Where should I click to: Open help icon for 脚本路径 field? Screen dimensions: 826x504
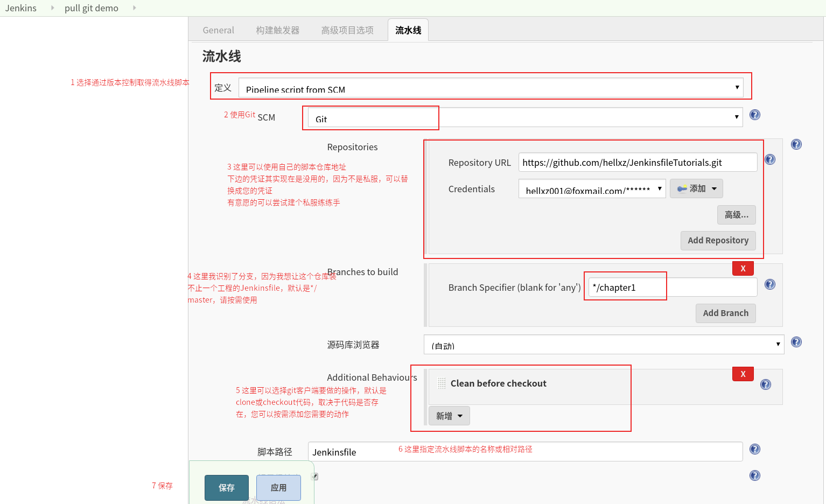(755, 449)
